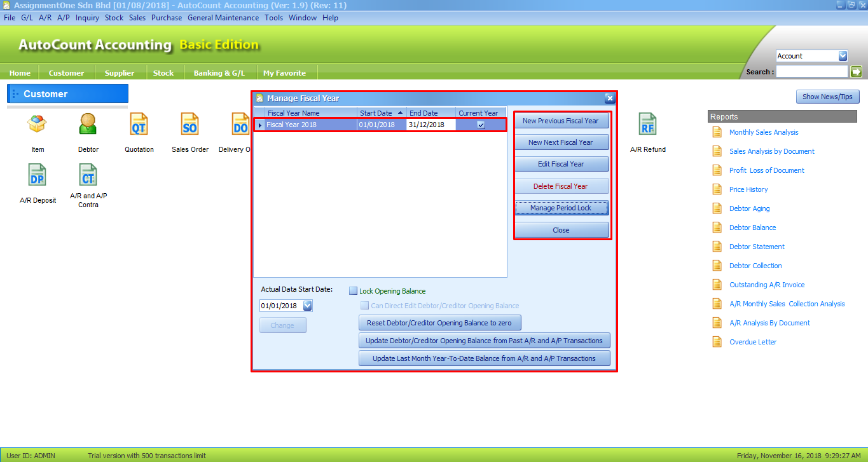Open the Debtor Collection report link
Viewport: 868px width, 462px height.
[755, 266]
